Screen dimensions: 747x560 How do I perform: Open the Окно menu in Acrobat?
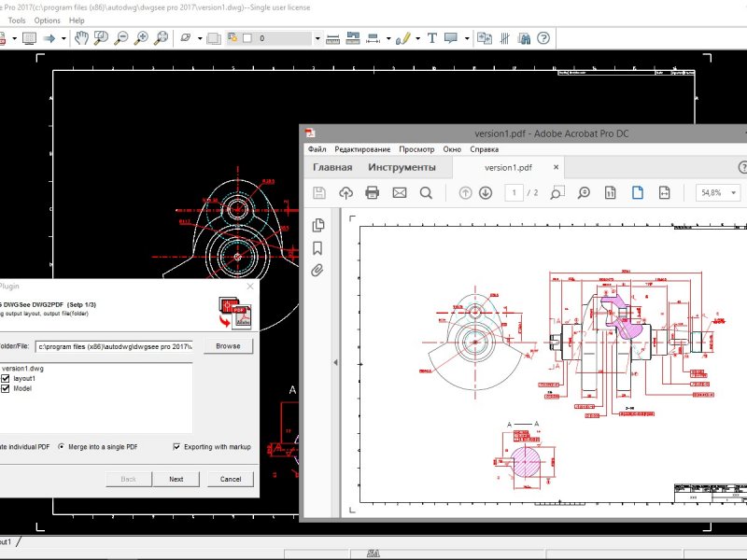click(452, 149)
